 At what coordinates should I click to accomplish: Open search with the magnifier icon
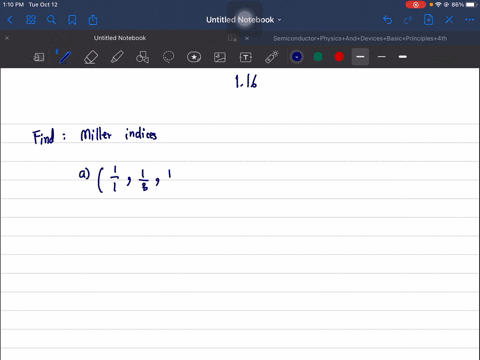pos(51,20)
